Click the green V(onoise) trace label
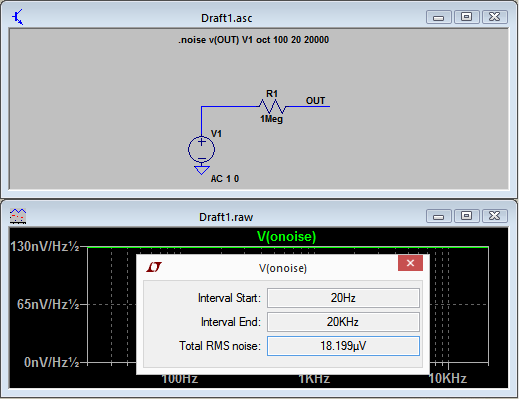 [x=287, y=237]
